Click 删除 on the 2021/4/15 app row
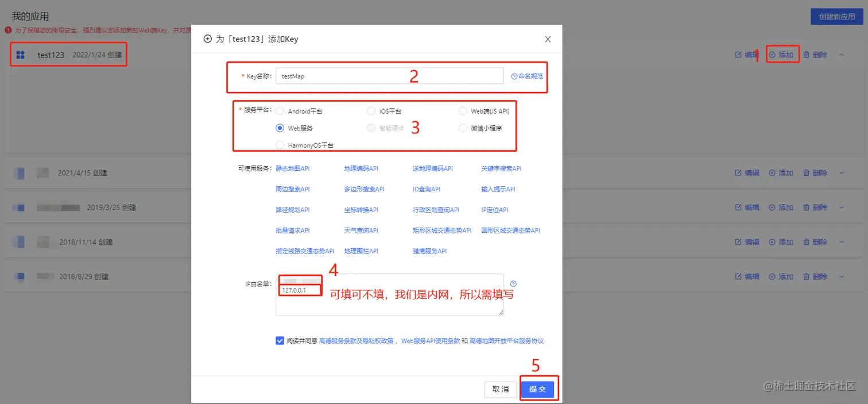Screen dimensions: 868x404 pos(815,173)
